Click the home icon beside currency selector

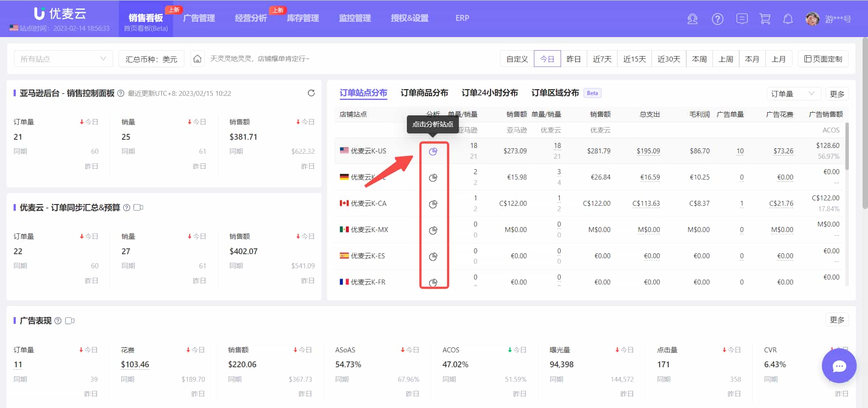point(197,59)
